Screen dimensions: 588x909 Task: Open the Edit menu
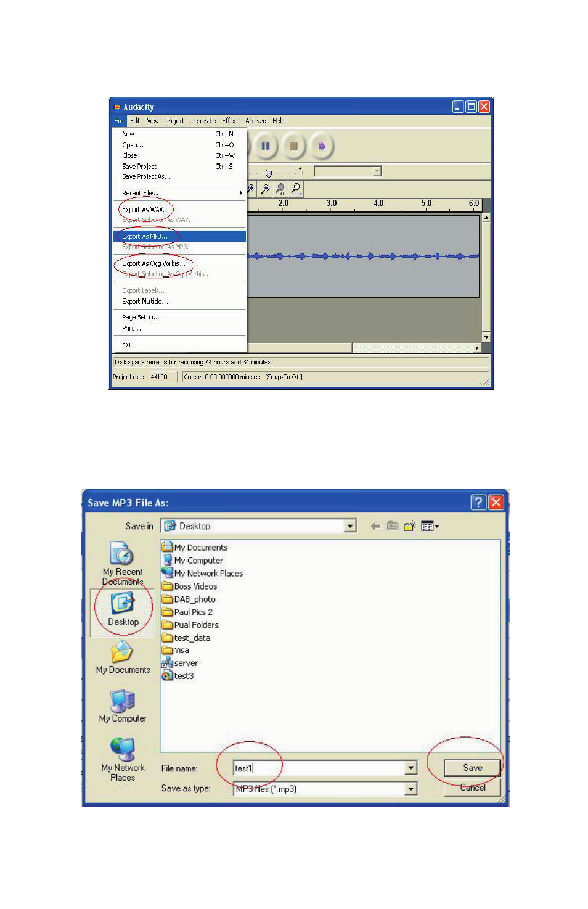(135, 121)
